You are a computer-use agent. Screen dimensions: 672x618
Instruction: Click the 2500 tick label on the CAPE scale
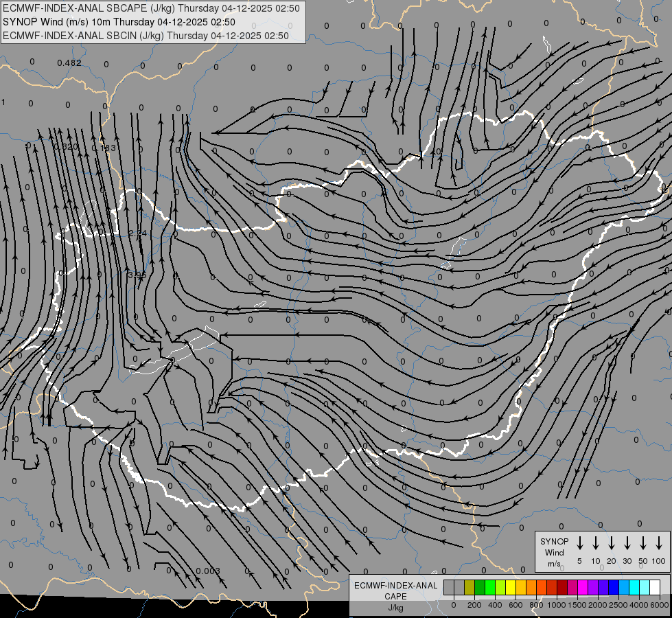[618, 605]
